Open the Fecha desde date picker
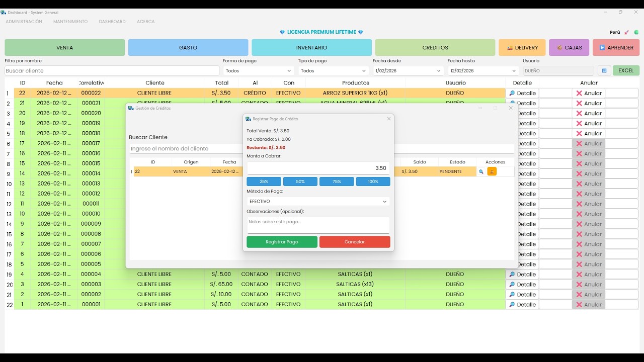 tap(408, 71)
